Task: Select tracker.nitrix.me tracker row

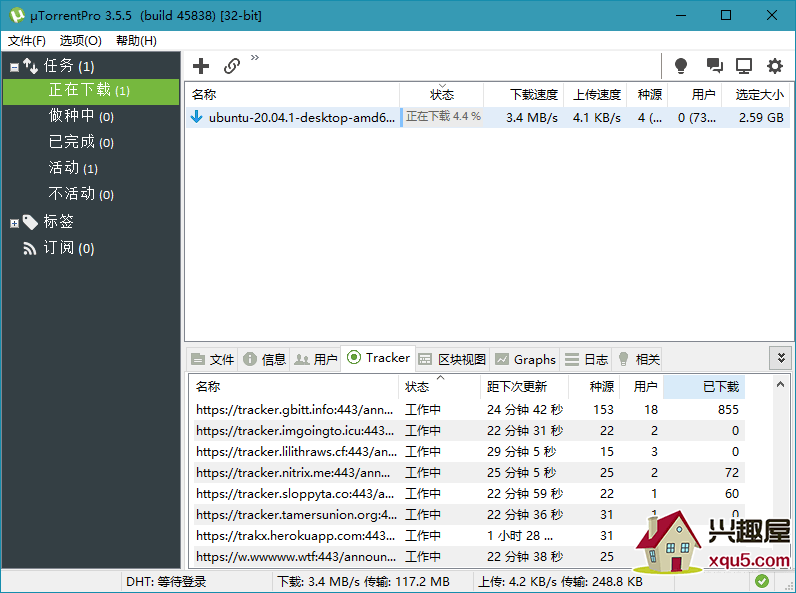Action: (x=469, y=473)
